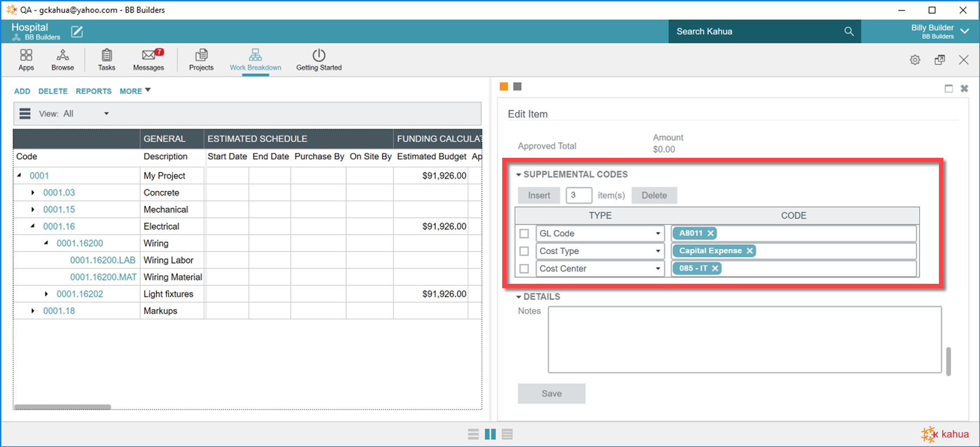Click the edit pencil icon beside Hospital
This screenshot has height=447, width=980.
77,32
